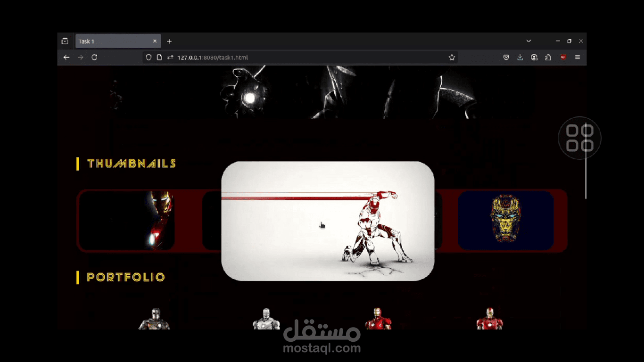The width and height of the screenshot is (644, 362).
Task: Open the uBlock Origin extension
Action: (x=563, y=58)
